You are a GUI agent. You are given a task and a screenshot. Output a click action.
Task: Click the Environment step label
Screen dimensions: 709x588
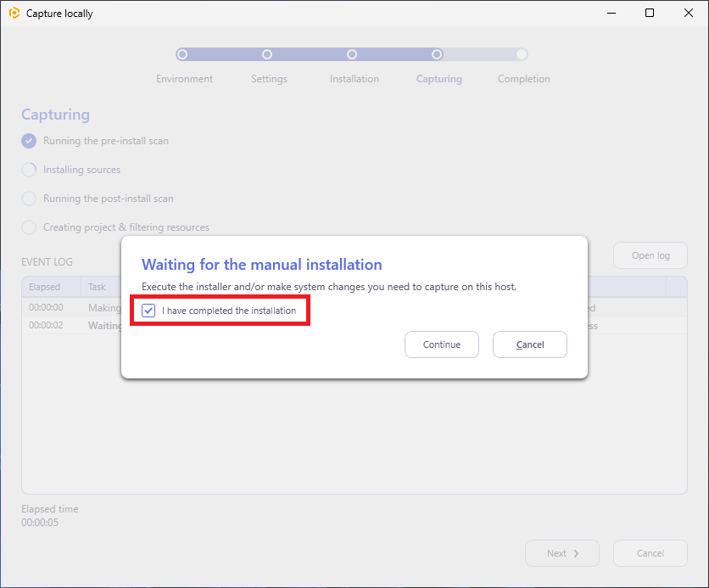[185, 79]
